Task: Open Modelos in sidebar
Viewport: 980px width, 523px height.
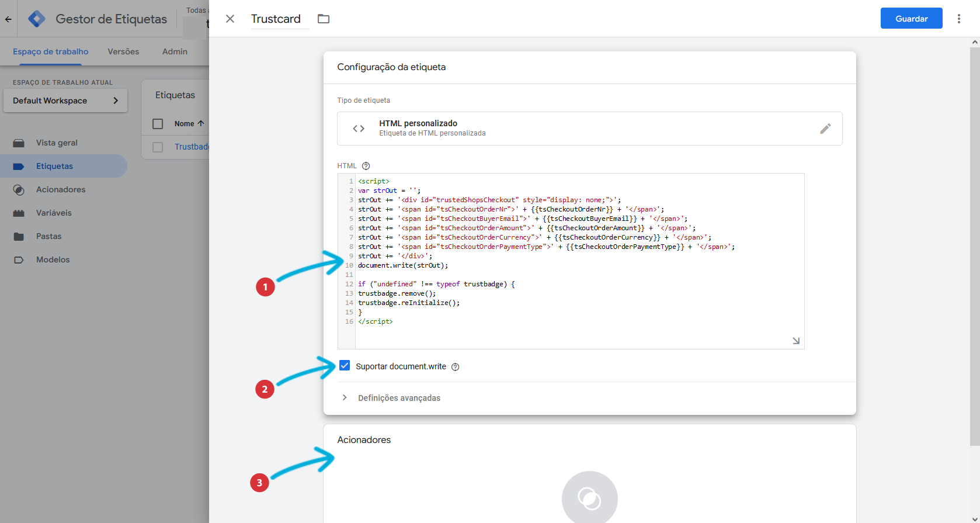Action: point(64,259)
